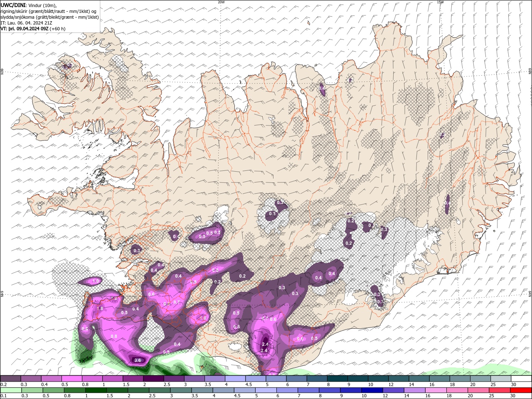Click the 'UWC/DINI: Vindur (10m)' title line
Screen dimensions: 532x399
[28, 5]
